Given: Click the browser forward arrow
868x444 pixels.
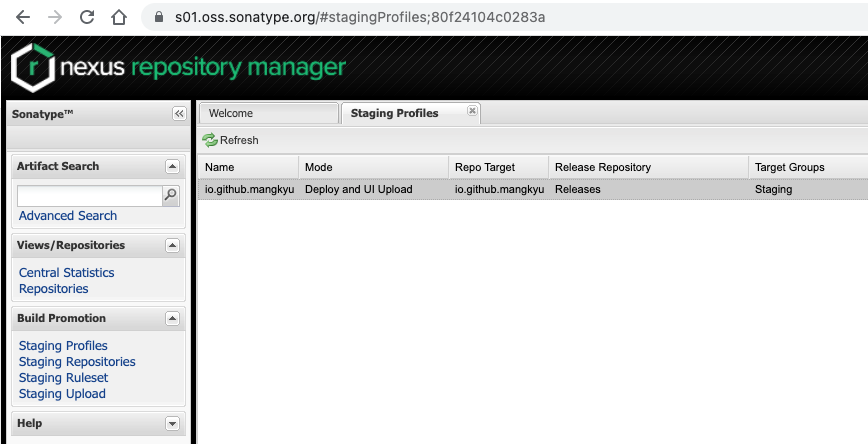Looking at the screenshot, I should click(x=55, y=17).
